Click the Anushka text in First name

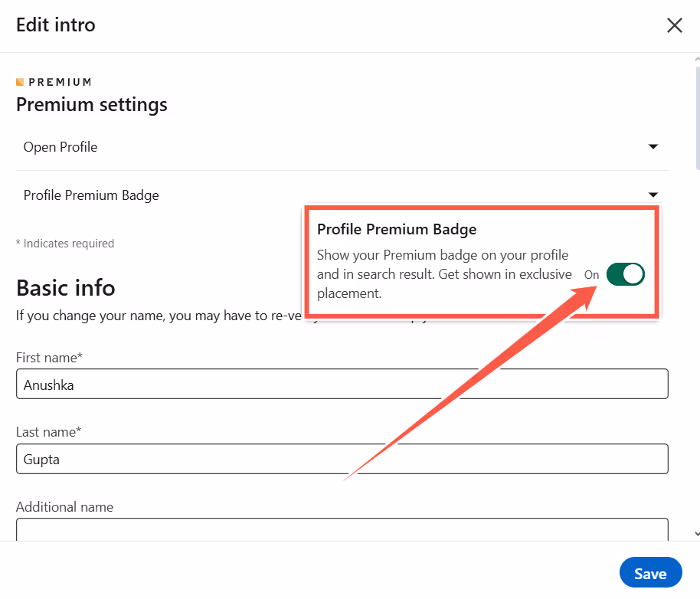coord(47,384)
